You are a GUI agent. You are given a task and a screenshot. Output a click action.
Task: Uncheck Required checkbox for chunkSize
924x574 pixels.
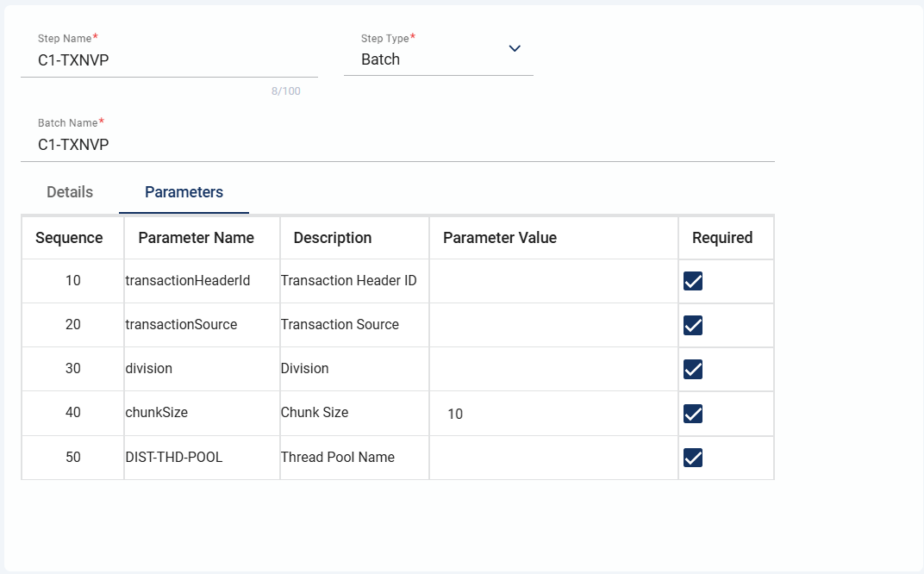[693, 414]
